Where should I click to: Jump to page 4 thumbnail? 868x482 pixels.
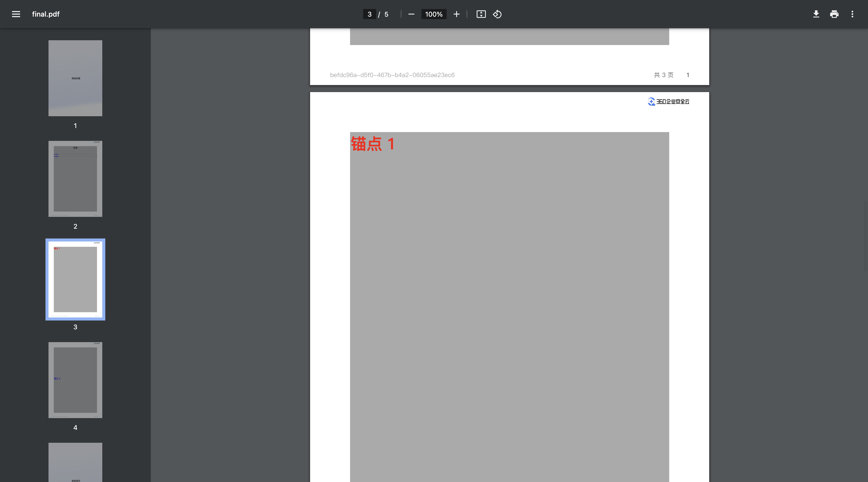75,380
